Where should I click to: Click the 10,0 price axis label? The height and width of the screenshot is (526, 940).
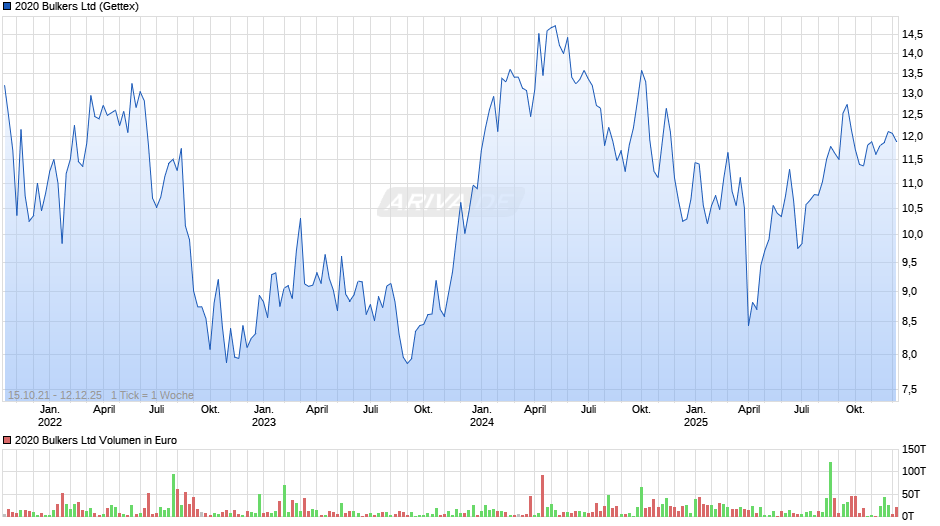[x=912, y=235]
